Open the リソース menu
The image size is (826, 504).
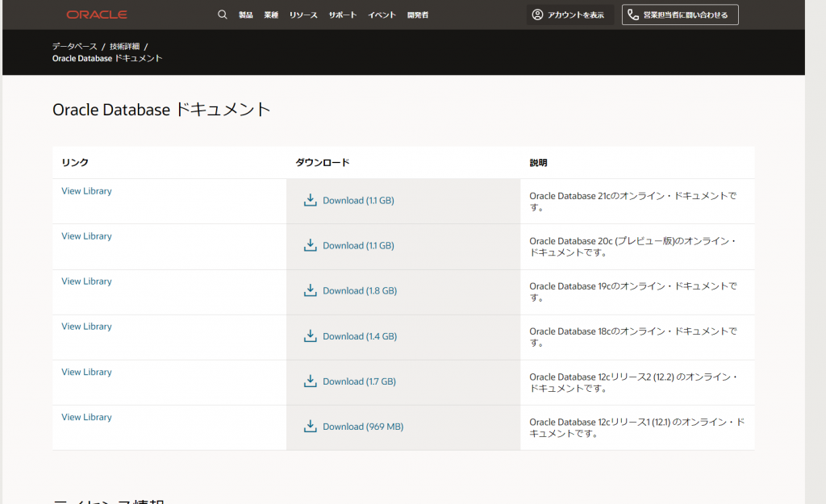point(303,15)
